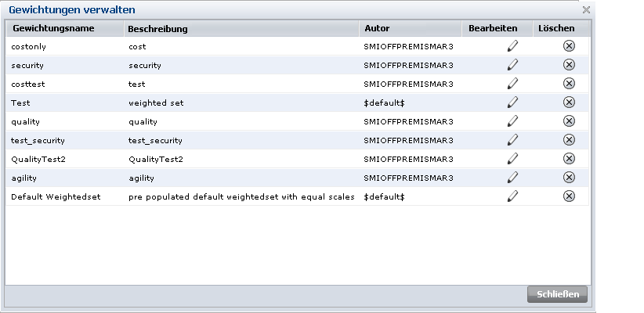Open editor for costtest weighting
This screenshot has width=644, height=313.
[512, 84]
